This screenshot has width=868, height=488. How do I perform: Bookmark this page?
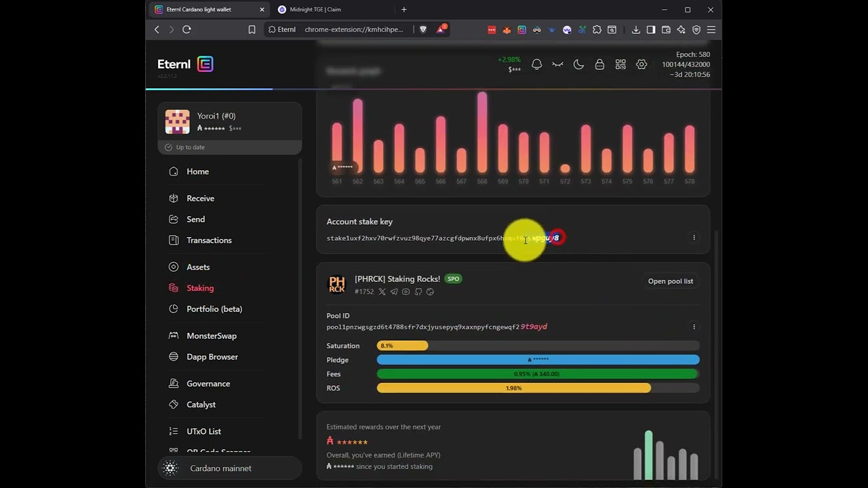[252, 29]
